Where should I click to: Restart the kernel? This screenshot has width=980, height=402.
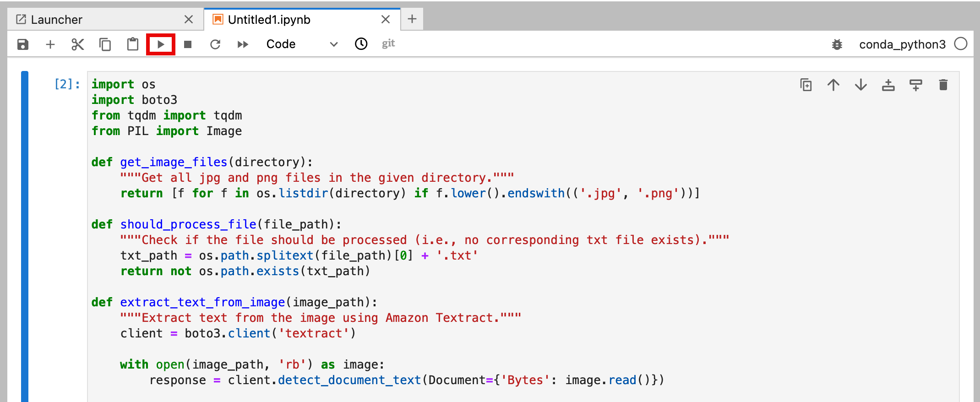215,44
